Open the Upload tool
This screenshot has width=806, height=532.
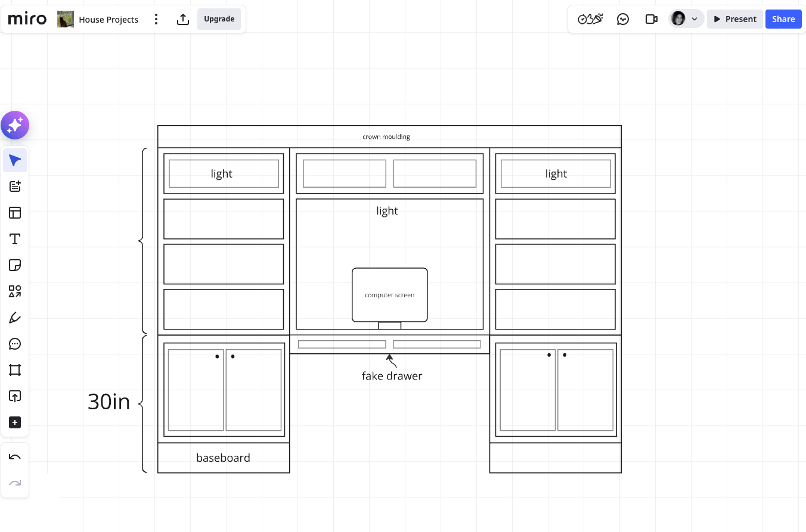(15, 396)
